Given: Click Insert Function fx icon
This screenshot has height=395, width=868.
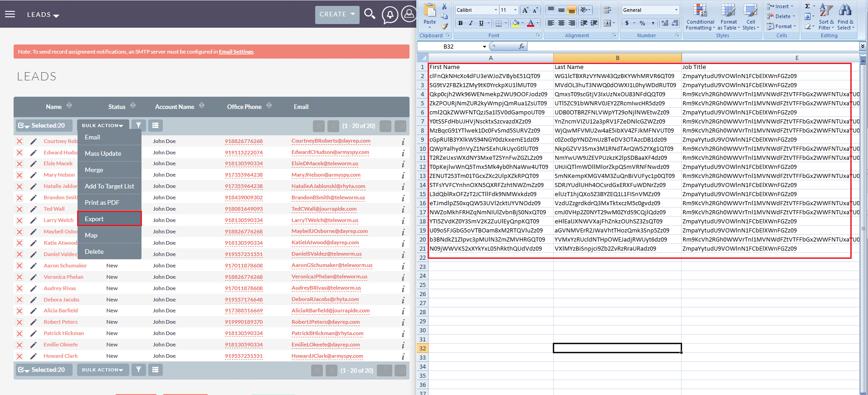Looking at the screenshot, I should click(x=522, y=46).
